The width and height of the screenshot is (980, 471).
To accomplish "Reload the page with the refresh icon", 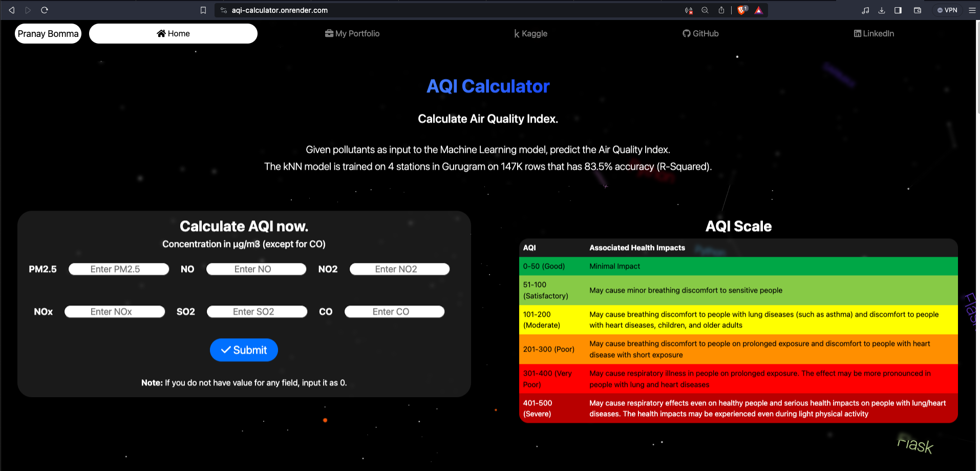I will [45, 10].
